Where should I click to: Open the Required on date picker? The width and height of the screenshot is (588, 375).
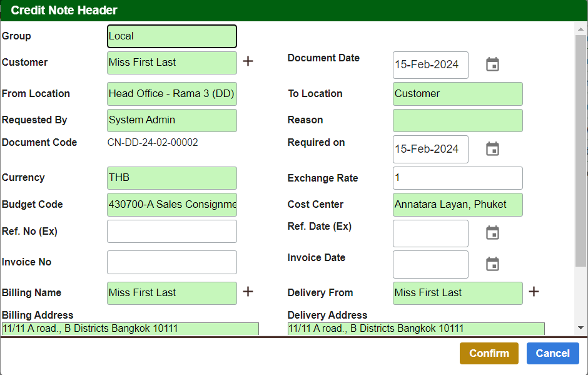492,148
